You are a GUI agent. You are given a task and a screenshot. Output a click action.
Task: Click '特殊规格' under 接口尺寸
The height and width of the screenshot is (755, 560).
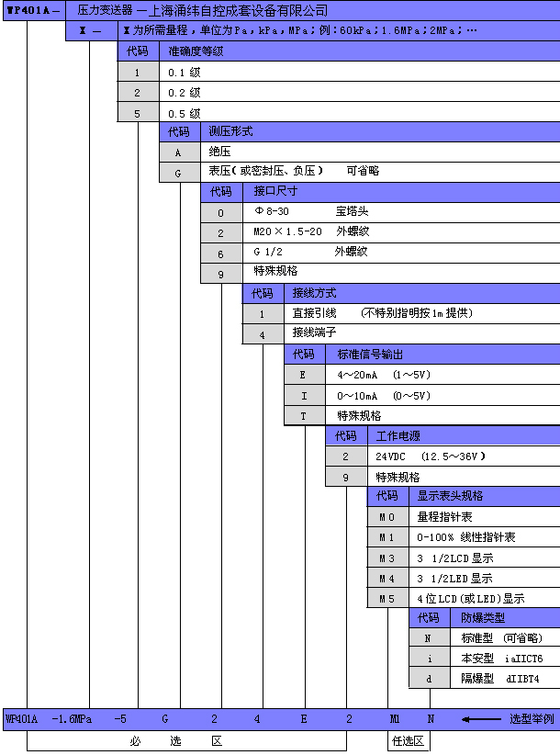pos(275,271)
